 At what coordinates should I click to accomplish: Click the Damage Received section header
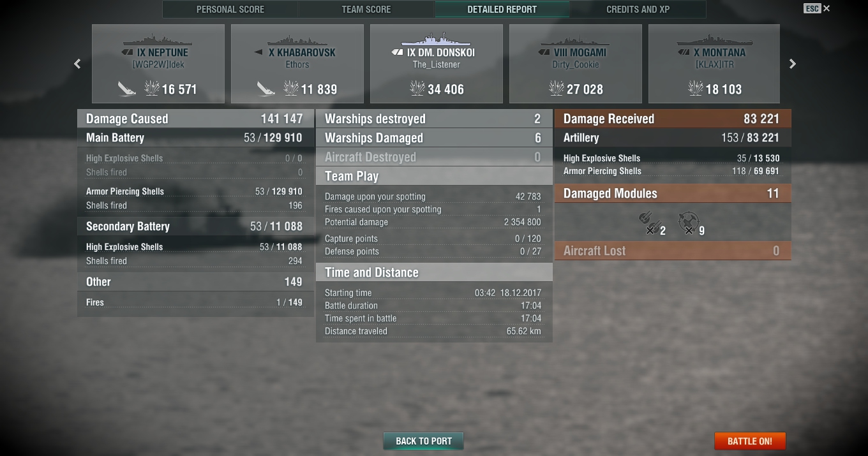(x=673, y=119)
